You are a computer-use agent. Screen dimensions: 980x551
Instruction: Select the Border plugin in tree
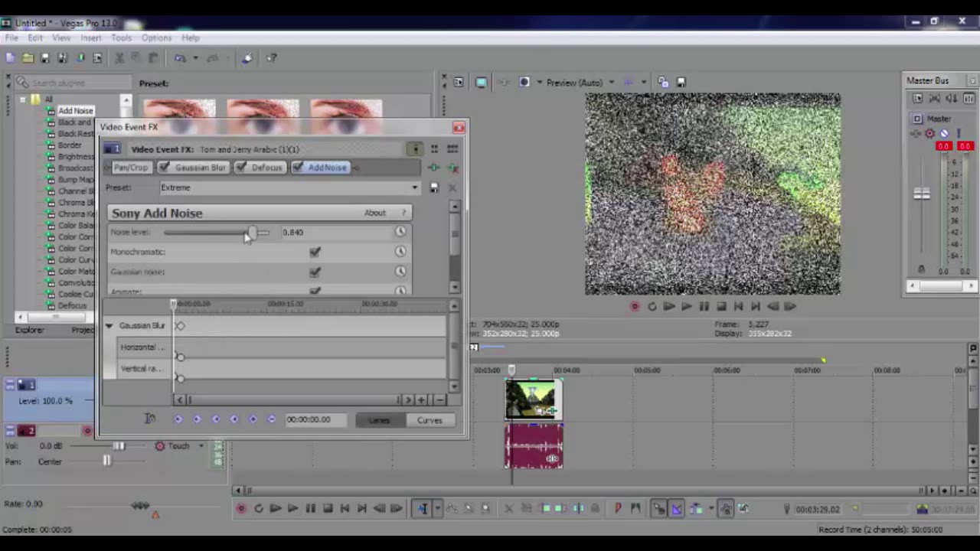(70, 145)
